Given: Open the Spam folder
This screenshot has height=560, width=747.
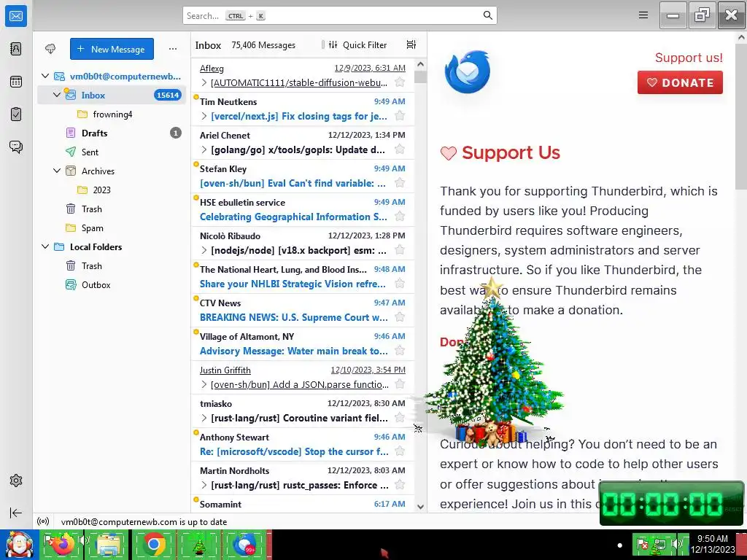Looking at the screenshot, I should pos(112,227).
